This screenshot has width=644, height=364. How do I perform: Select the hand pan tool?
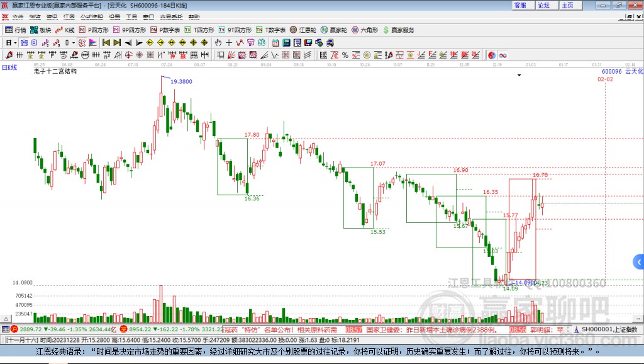coord(218,43)
